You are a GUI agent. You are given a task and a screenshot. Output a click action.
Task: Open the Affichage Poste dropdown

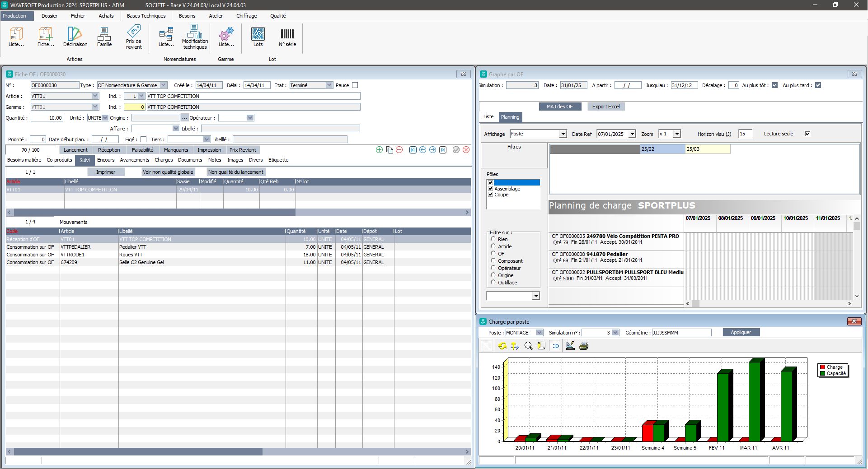pyautogui.click(x=563, y=134)
